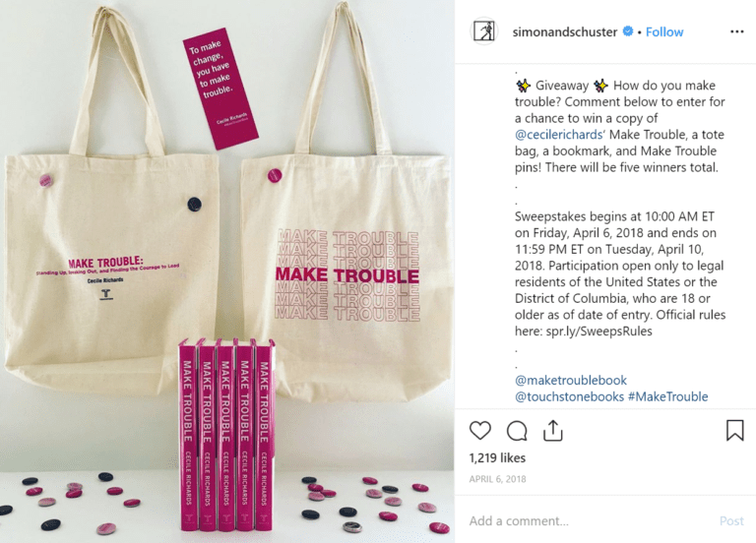Screen dimensions: 756x543
Task: Share the post via the share icon
Action: [552, 430]
